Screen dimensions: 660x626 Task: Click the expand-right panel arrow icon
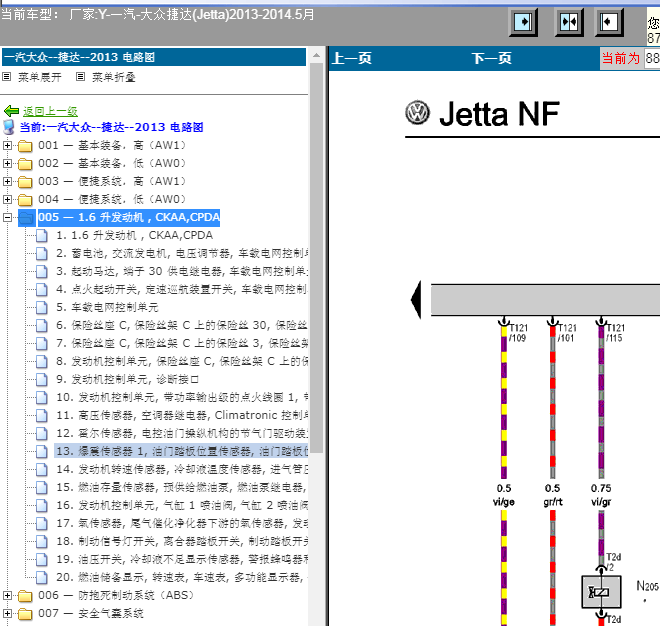523,21
